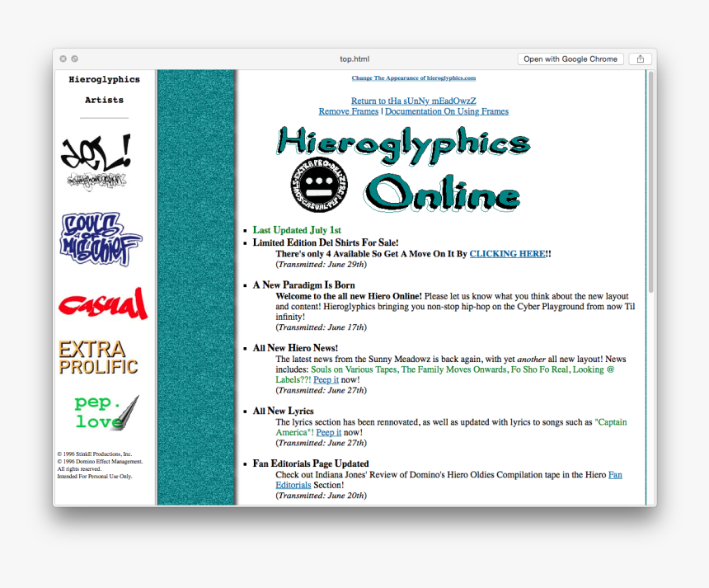Click Peep it link under Hiero News
The width and height of the screenshot is (709, 588).
(326, 379)
